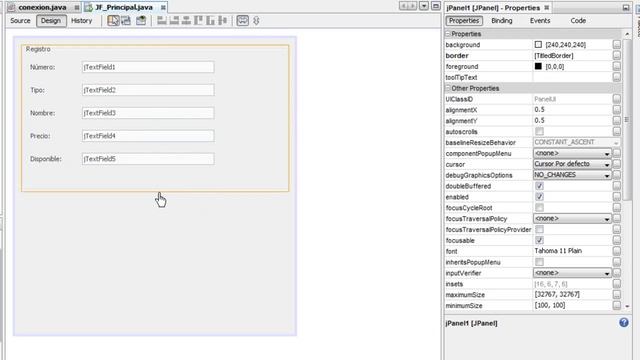The height and width of the screenshot is (360, 640).
Task: Switch to the conexion.java editor tab
Action: pyautogui.click(x=42, y=7)
